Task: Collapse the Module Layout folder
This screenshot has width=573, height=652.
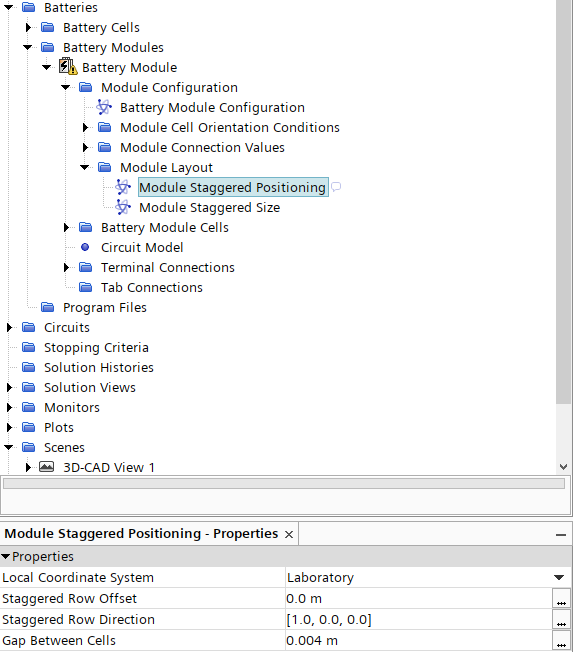Action: pos(85,167)
